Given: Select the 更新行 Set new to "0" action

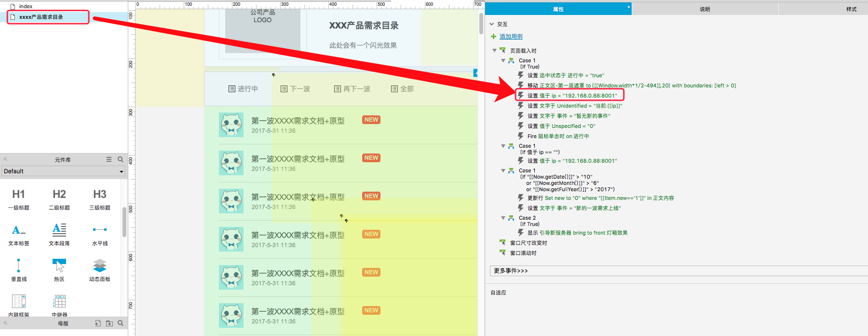Looking at the screenshot, I should coord(600,198).
